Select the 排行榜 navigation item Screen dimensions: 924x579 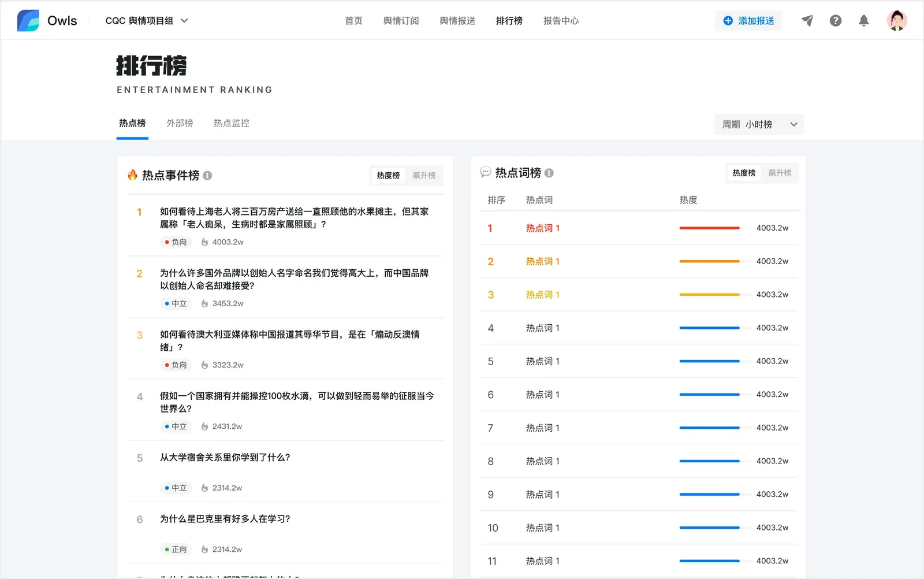click(509, 21)
